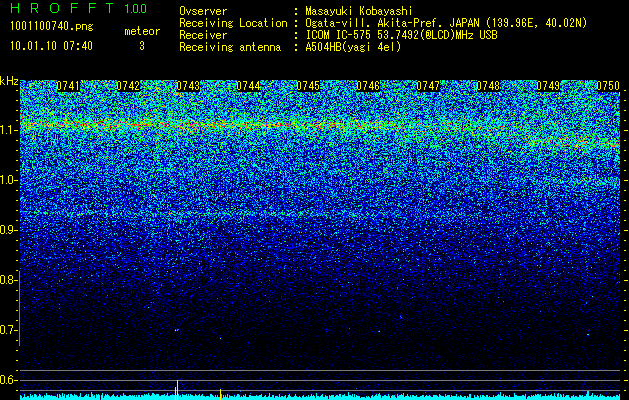Click the kHz axis unit label

click(x=9, y=81)
